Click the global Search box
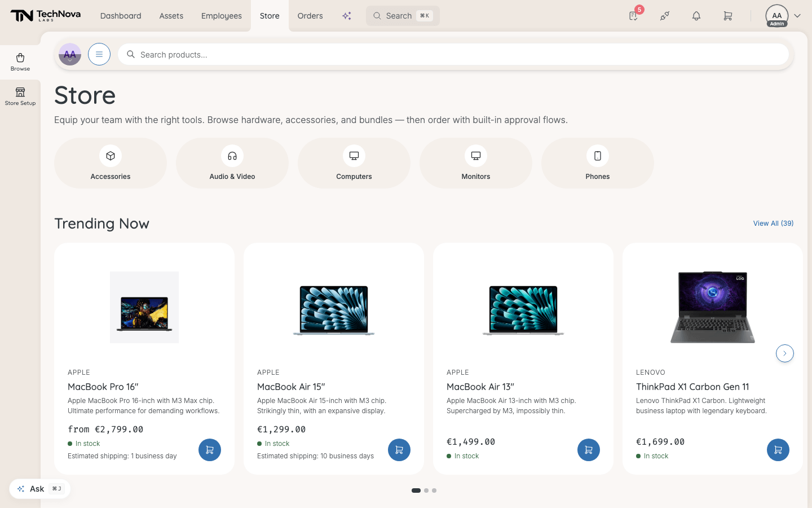Image resolution: width=812 pixels, height=508 pixels. coord(403,16)
